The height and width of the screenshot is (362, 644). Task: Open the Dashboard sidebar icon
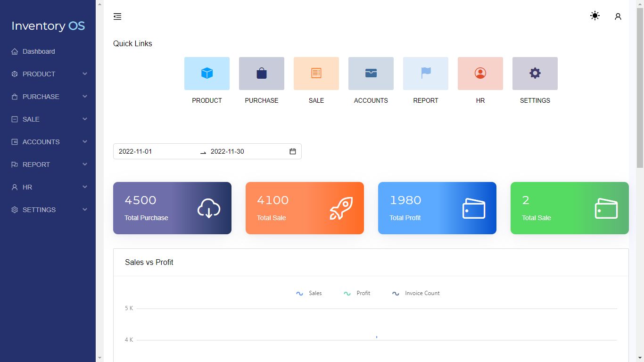pyautogui.click(x=14, y=51)
